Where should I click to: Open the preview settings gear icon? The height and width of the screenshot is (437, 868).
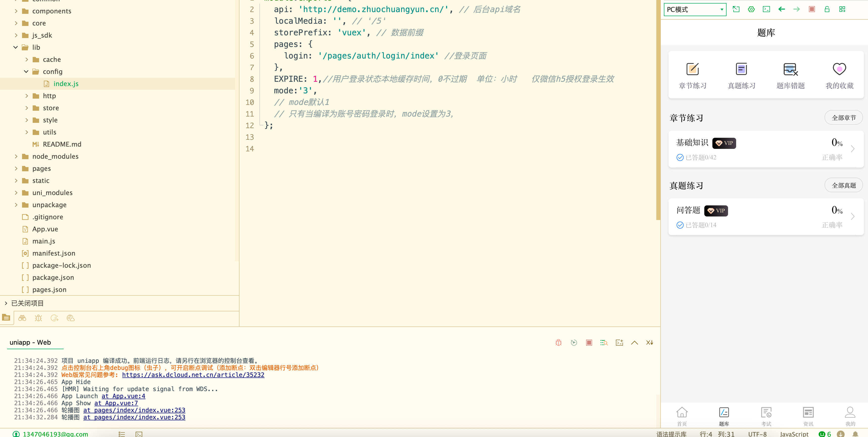click(x=751, y=9)
